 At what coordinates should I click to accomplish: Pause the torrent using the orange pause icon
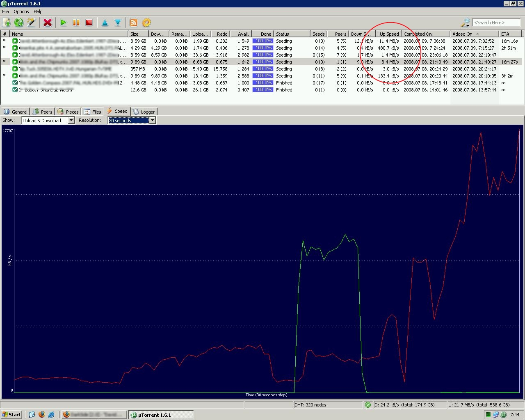pos(76,23)
